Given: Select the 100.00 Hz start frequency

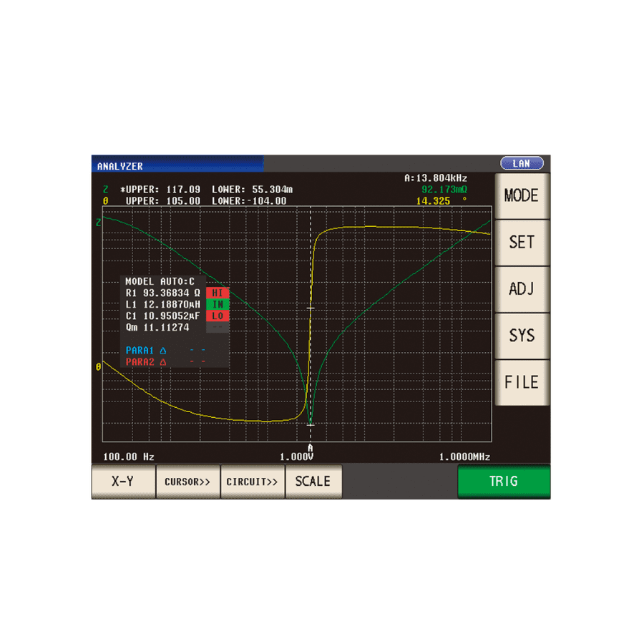Looking at the screenshot, I should pyautogui.click(x=129, y=457).
